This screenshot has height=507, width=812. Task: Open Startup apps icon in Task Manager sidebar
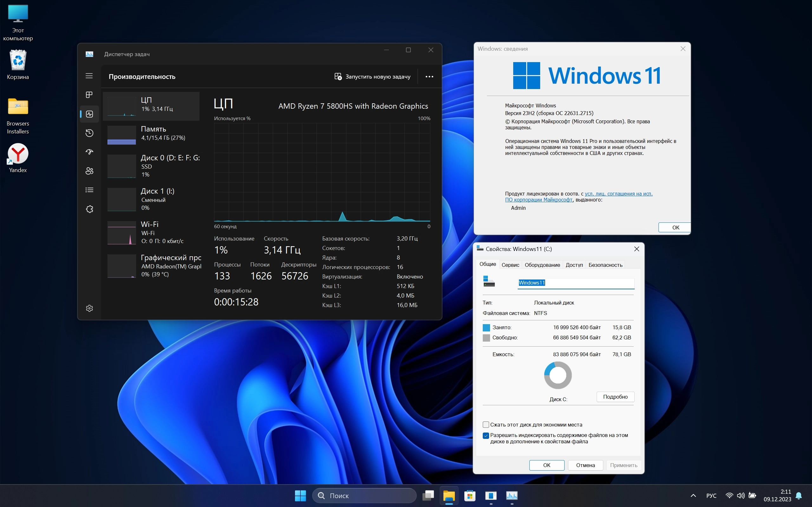pyautogui.click(x=89, y=152)
